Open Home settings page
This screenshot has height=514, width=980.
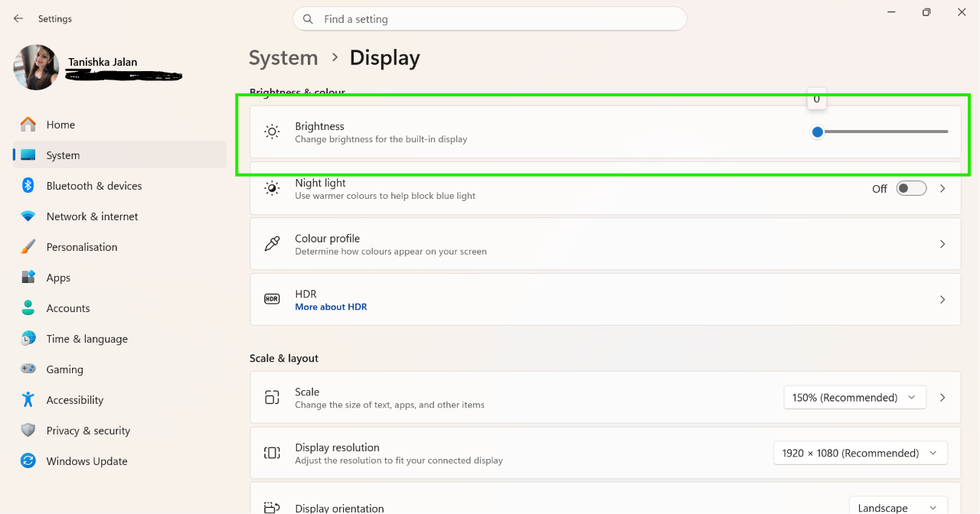pyautogui.click(x=120, y=125)
